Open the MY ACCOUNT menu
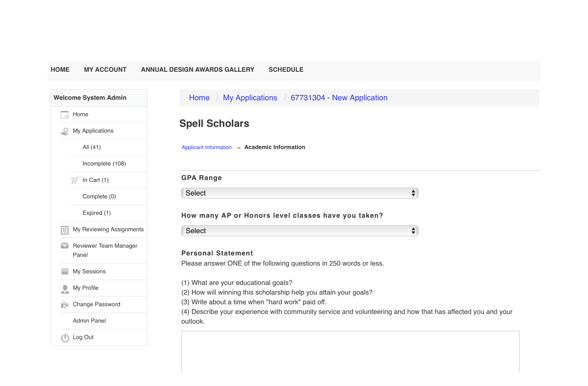The height and width of the screenshot is (386, 588). 105,70
